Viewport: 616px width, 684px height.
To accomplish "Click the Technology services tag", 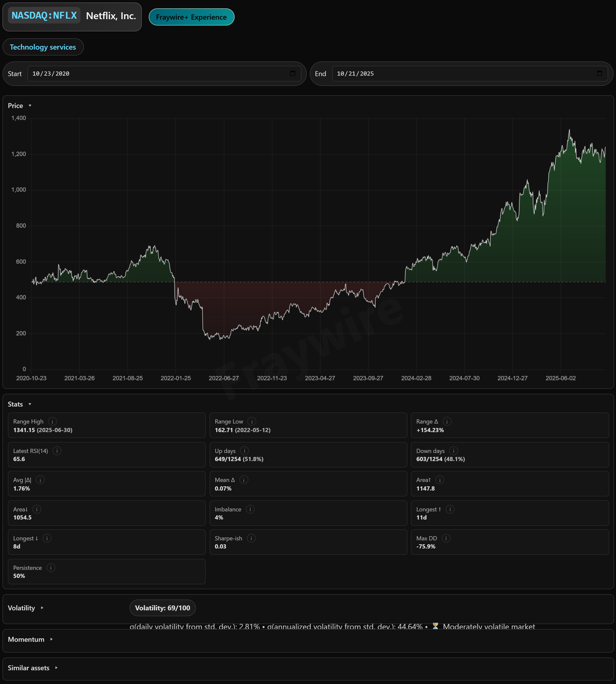I will [43, 47].
